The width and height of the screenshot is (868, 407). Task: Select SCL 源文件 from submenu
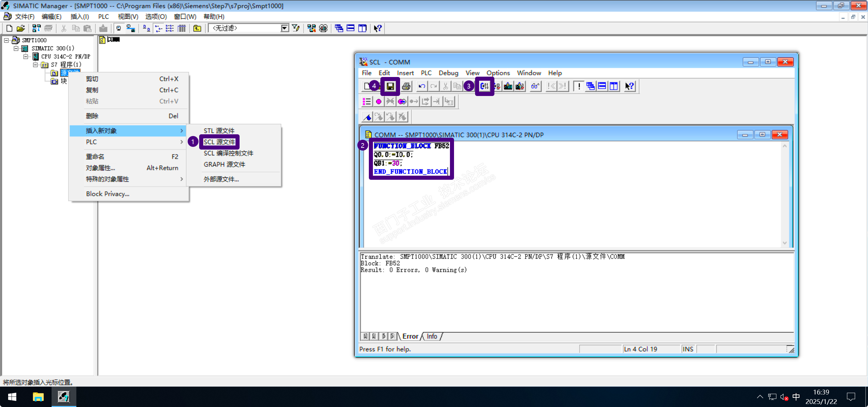point(219,142)
